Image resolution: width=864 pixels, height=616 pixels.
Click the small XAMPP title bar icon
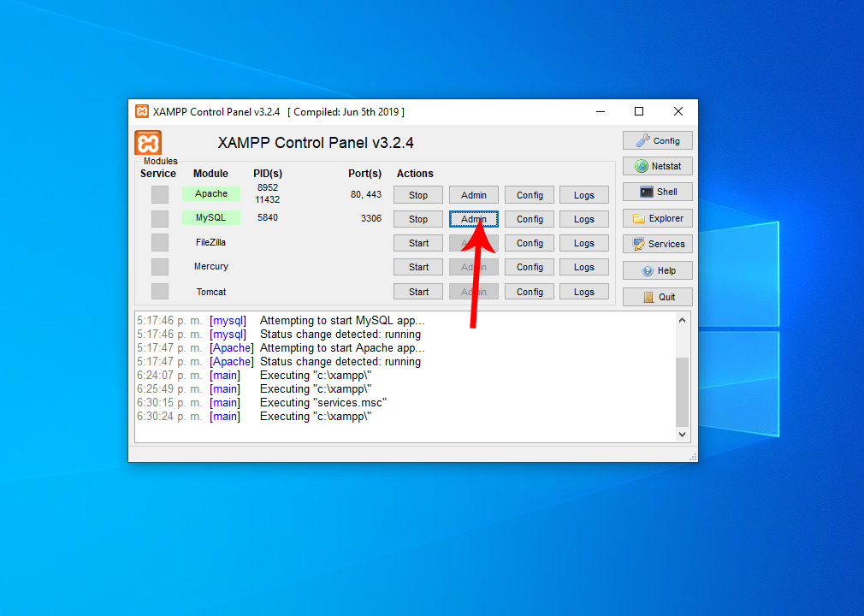point(142,111)
